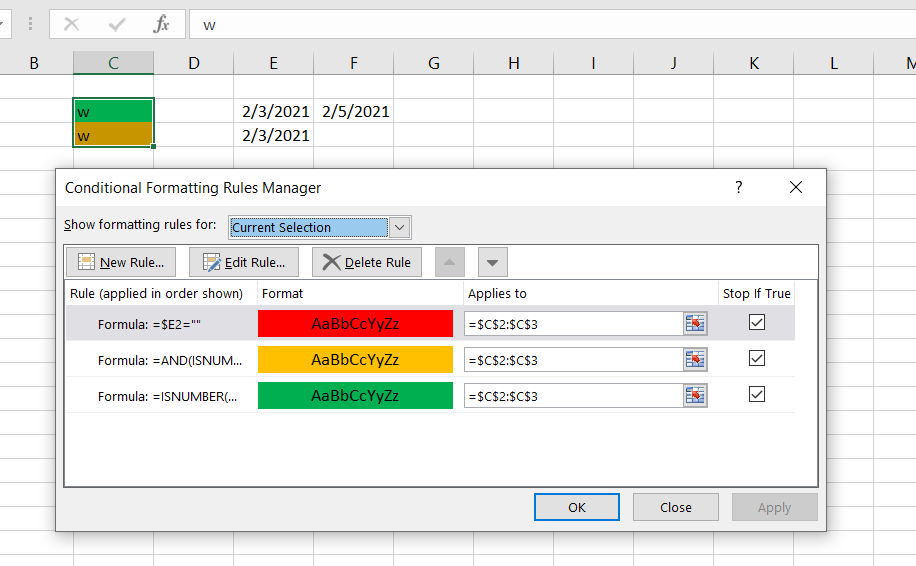Screen dimensions: 916x566
Task: Click Applies to field of =$E2="" rule
Action: click(574, 324)
